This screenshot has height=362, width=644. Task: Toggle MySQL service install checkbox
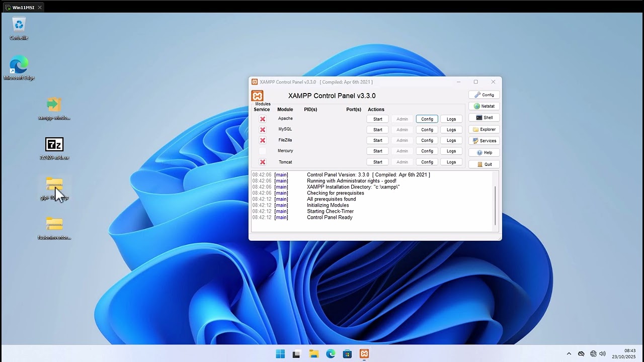coord(262,130)
